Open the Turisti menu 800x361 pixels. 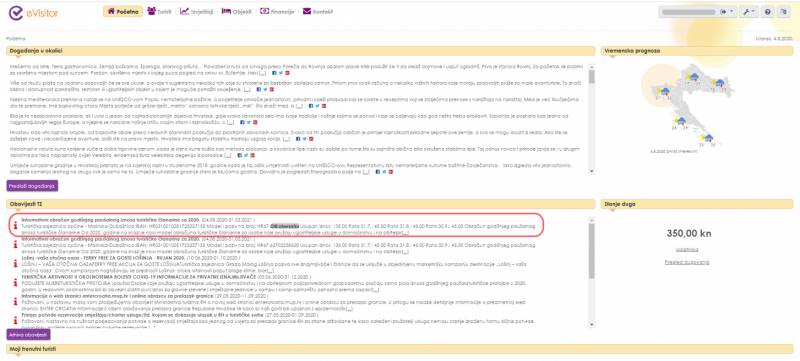(x=159, y=11)
